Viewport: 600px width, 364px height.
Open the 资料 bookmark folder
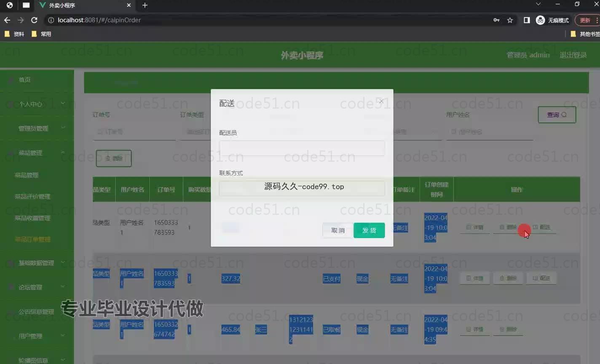coord(14,34)
